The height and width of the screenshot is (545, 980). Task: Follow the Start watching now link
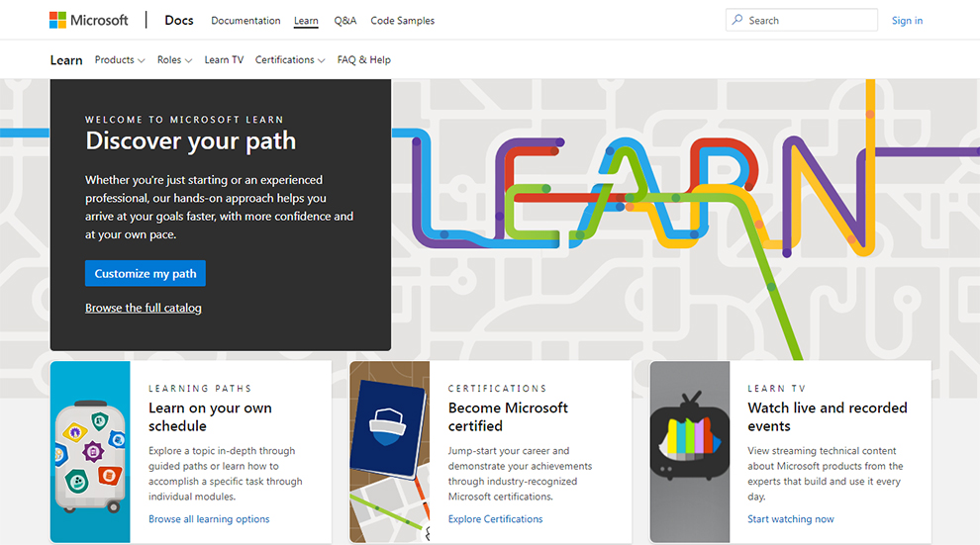pos(791,518)
